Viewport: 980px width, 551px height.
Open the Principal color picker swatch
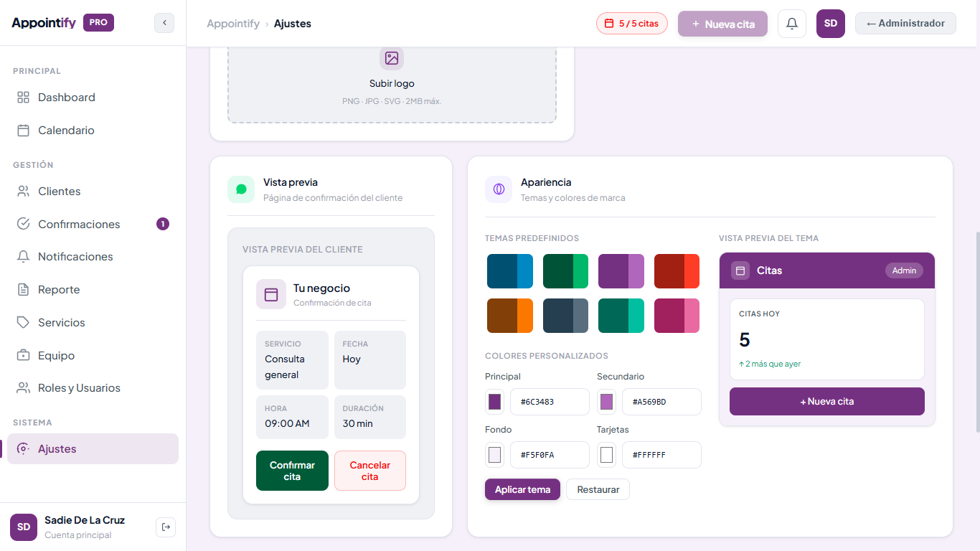(494, 402)
